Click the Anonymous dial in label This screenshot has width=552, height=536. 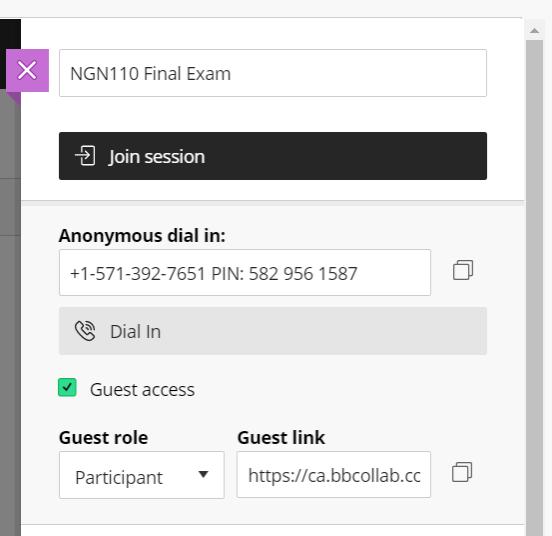coord(142,235)
